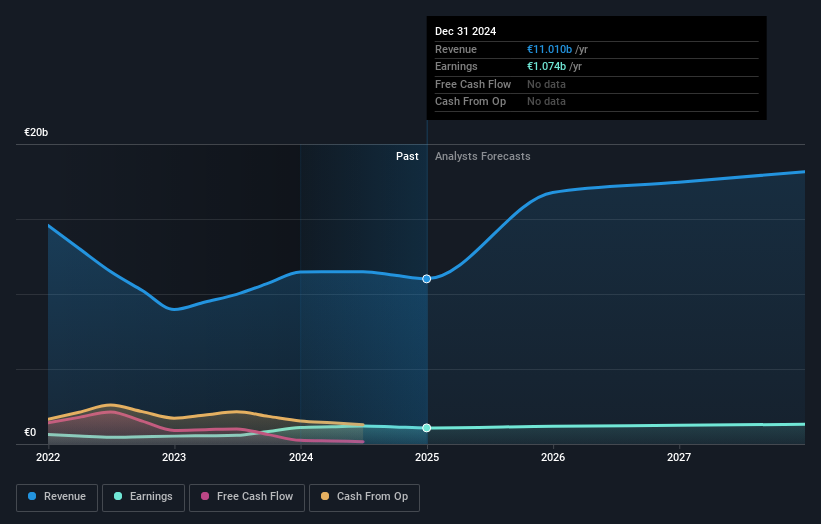
Task: Click the Revenue data point at 2025
Action: tap(427, 279)
